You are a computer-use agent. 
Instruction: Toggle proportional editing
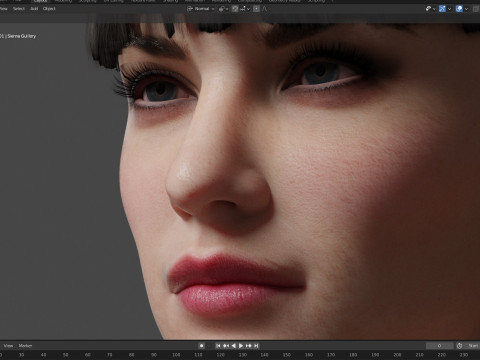click(x=256, y=9)
